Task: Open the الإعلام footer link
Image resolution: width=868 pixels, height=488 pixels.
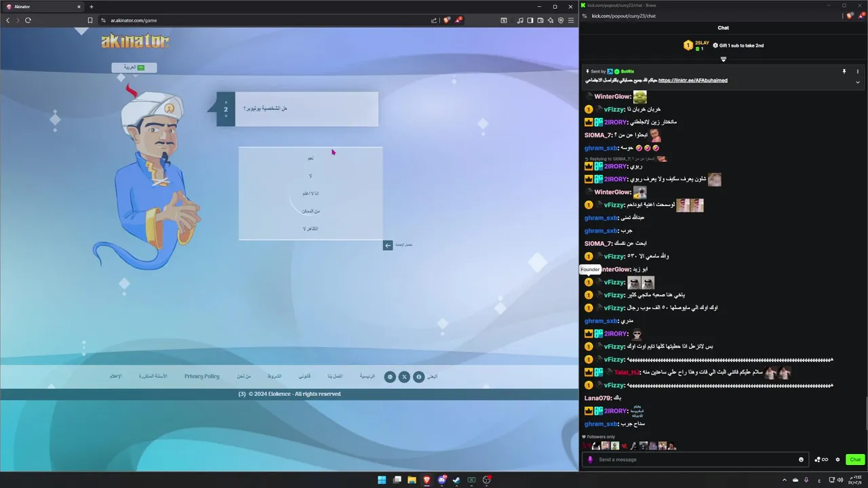Action: coord(115,376)
